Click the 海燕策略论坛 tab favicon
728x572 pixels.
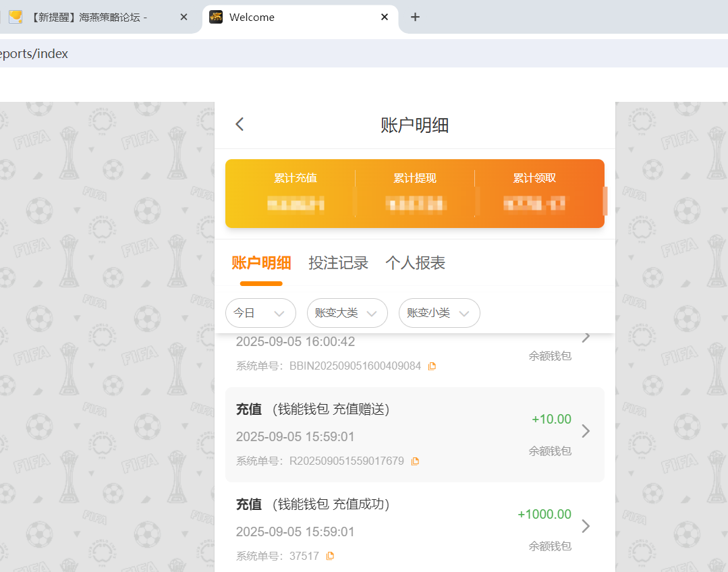click(15, 17)
